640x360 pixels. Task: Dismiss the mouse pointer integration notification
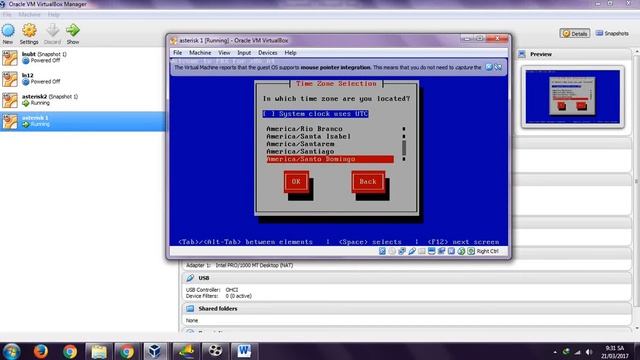489,67
